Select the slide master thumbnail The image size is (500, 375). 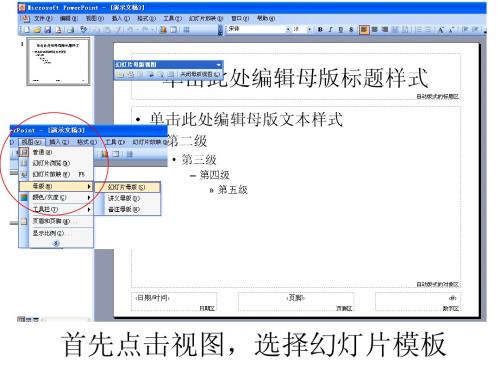[x=58, y=62]
